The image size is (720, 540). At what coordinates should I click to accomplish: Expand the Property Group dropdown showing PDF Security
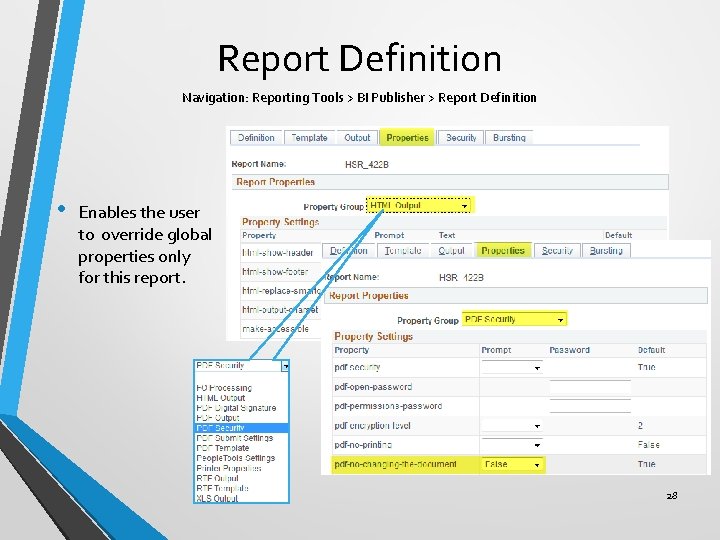pyautogui.click(x=514, y=319)
